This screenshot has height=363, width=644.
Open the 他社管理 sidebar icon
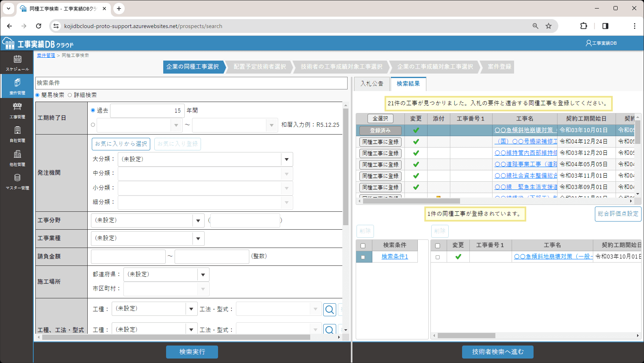pyautogui.click(x=17, y=158)
